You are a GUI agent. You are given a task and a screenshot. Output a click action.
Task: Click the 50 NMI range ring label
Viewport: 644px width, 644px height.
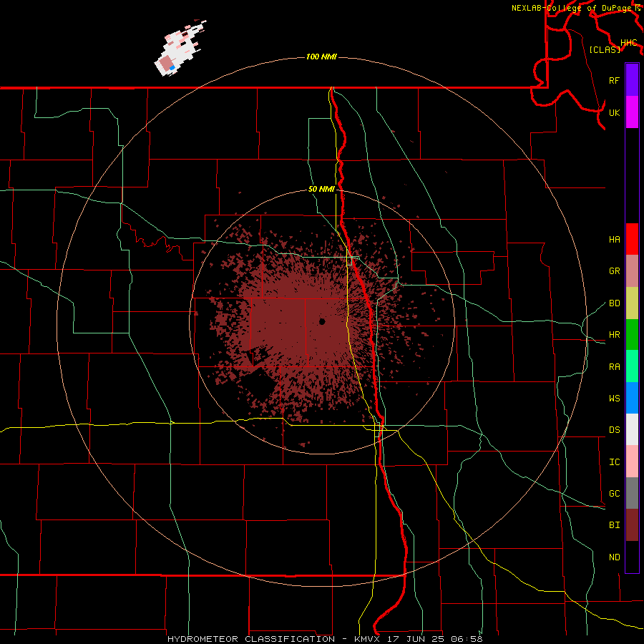pyautogui.click(x=321, y=190)
